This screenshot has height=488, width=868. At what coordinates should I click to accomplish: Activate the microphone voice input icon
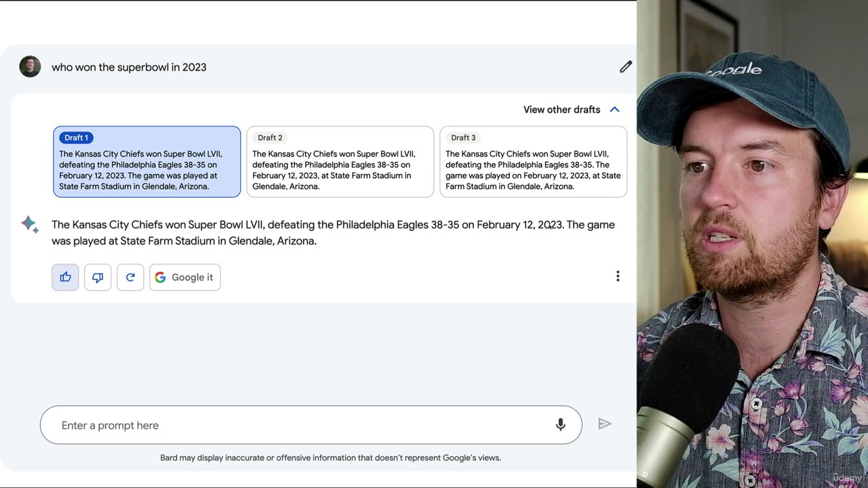point(561,425)
